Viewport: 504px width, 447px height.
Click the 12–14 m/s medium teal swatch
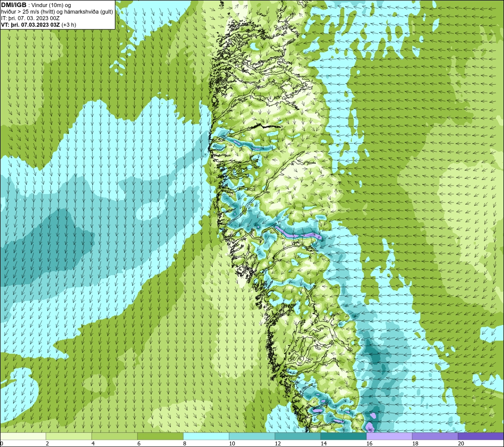coord(298,436)
